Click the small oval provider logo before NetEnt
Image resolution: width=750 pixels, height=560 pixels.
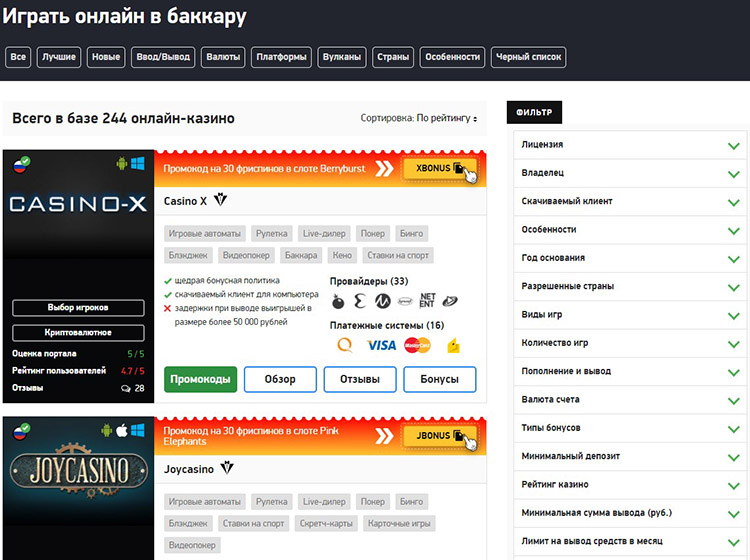[x=405, y=301]
